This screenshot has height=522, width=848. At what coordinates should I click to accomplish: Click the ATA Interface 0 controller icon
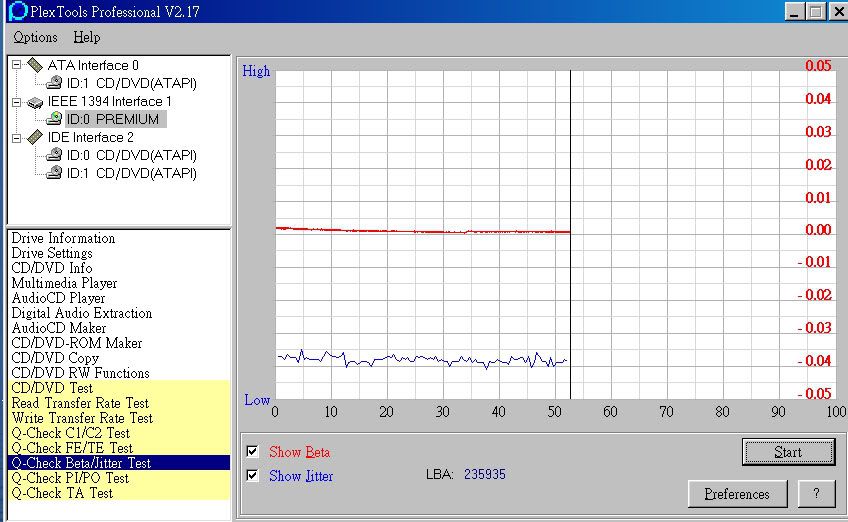tap(35, 65)
